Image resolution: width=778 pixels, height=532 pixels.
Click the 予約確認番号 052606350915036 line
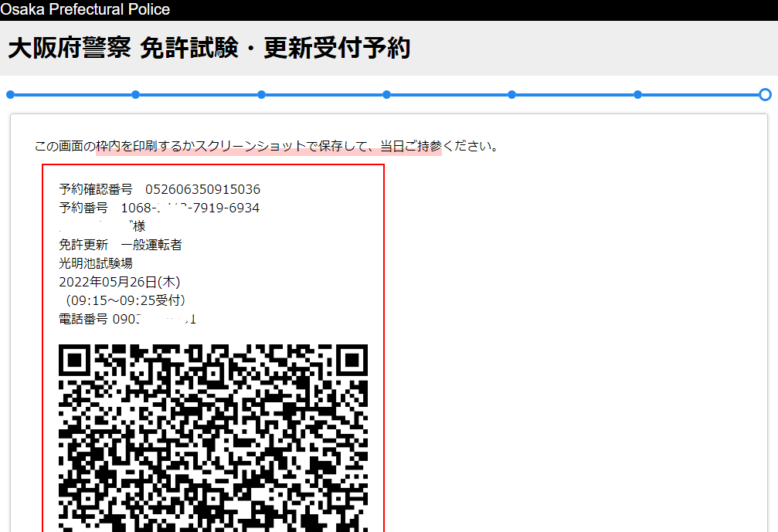pos(159,189)
